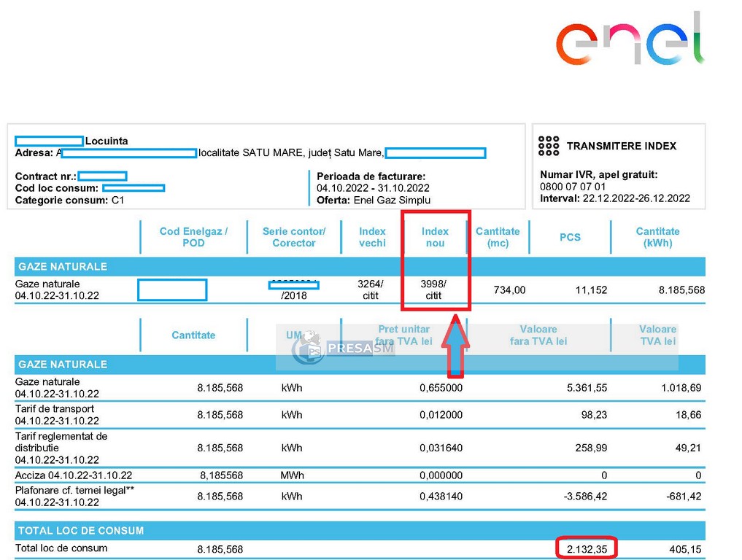Click the first GAZE NATURALE section header
742x560 pixels.
pyautogui.click(x=360, y=267)
